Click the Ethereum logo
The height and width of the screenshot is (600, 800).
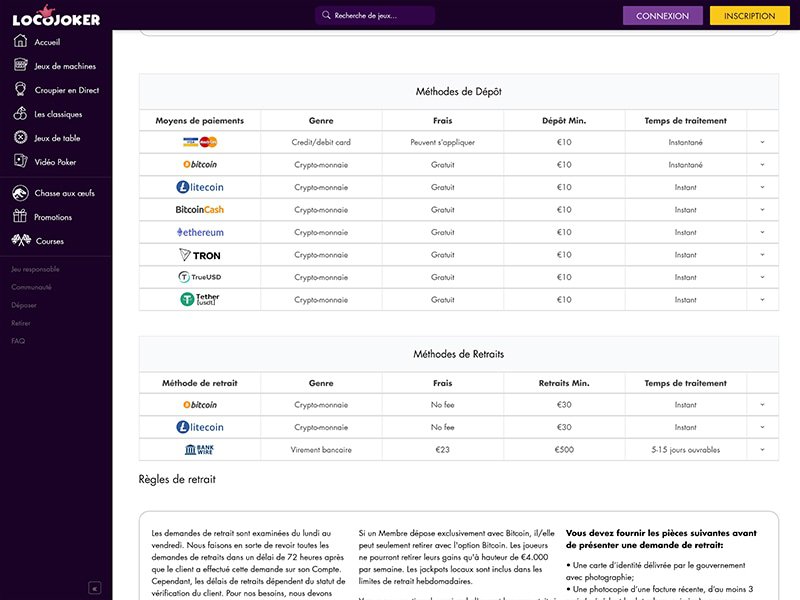click(x=200, y=232)
